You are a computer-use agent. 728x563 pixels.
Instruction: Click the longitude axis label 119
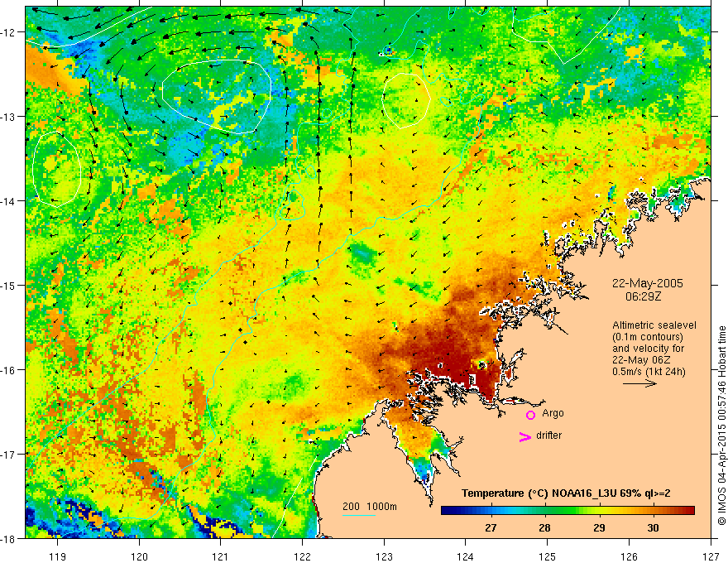coord(58,556)
